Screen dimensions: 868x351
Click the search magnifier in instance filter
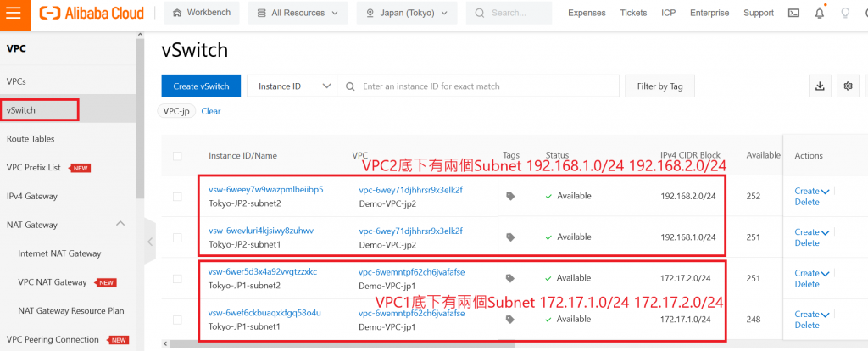350,86
